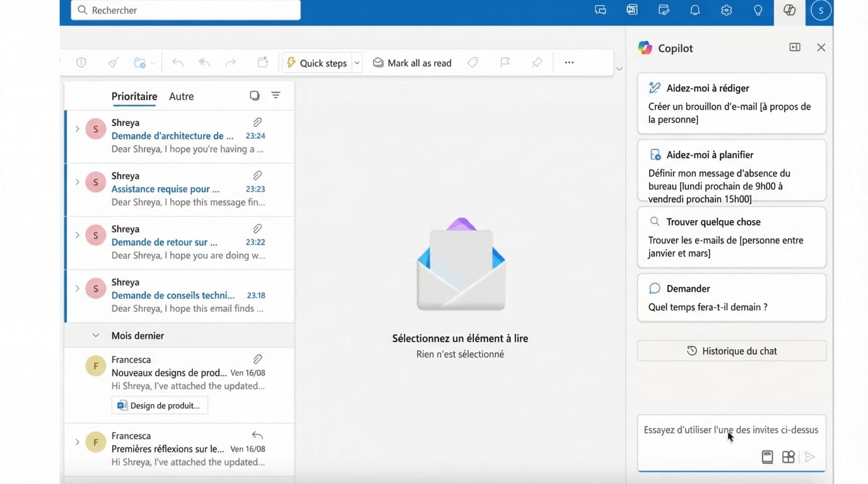The width and height of the screenshot is (868, 484).
Task: Open the Settings gear icon
Action: point(726,10)
